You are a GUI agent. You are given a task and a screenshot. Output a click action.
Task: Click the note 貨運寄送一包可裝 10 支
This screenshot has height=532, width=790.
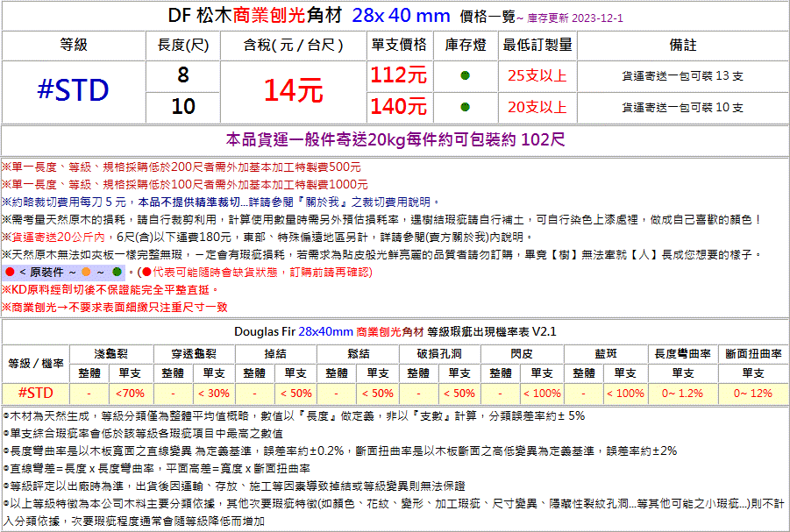[683, 107]
